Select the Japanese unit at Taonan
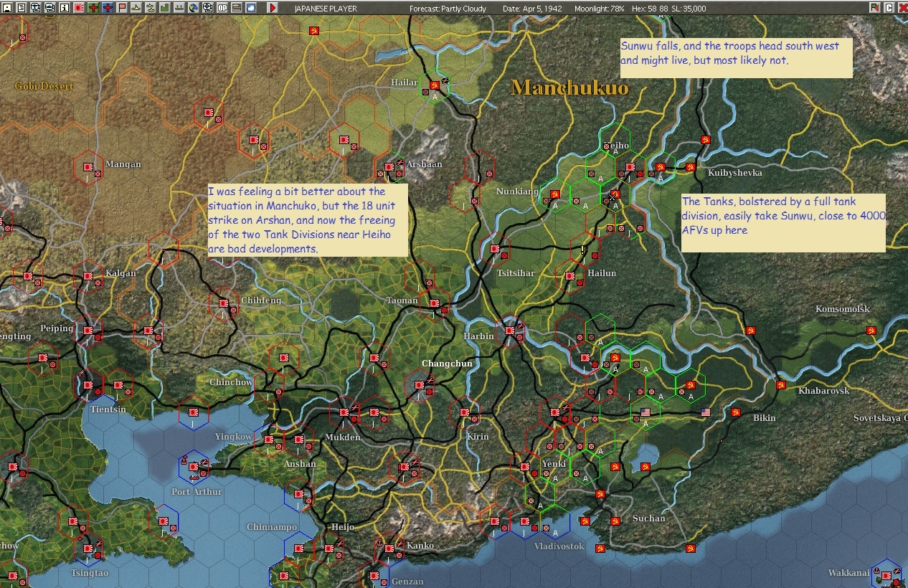 click(435, 304)
